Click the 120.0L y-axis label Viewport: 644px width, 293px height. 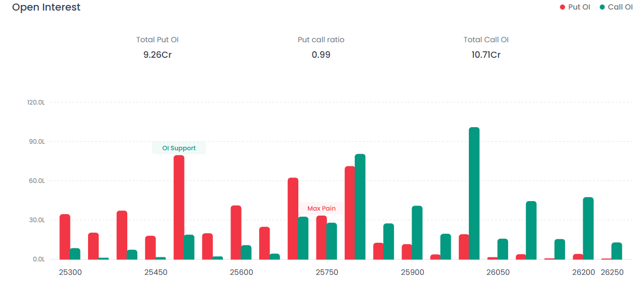[36, 103]
